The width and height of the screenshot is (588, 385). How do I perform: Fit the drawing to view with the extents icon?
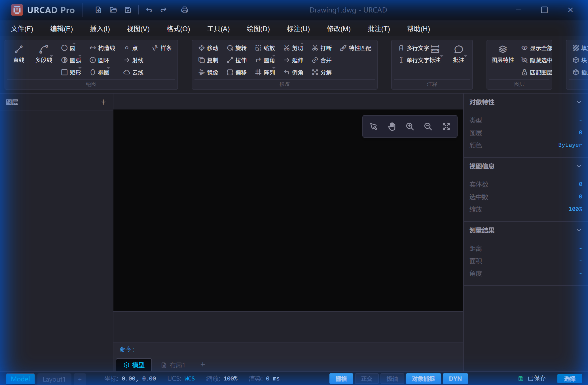[446, 126]
